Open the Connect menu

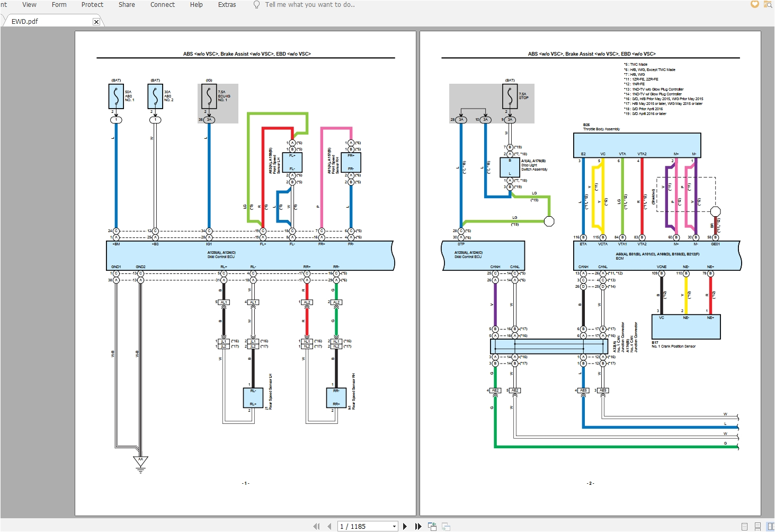click(162, 5)
